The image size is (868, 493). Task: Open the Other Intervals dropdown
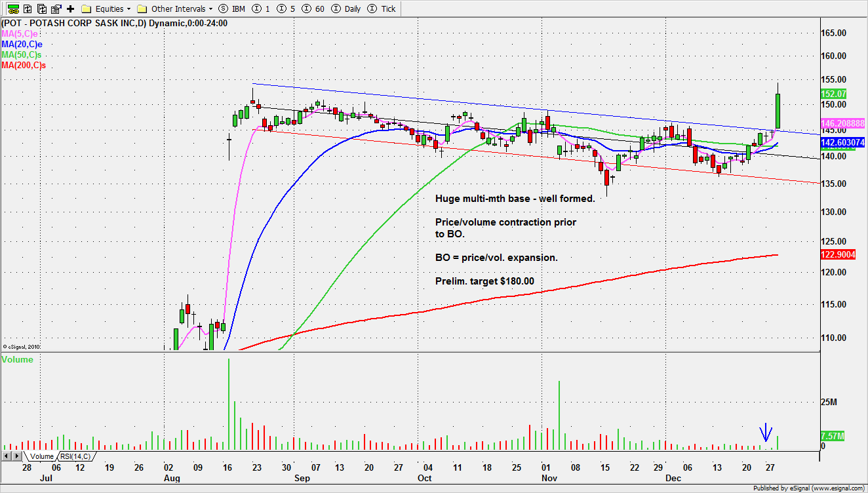click(176, 9)
